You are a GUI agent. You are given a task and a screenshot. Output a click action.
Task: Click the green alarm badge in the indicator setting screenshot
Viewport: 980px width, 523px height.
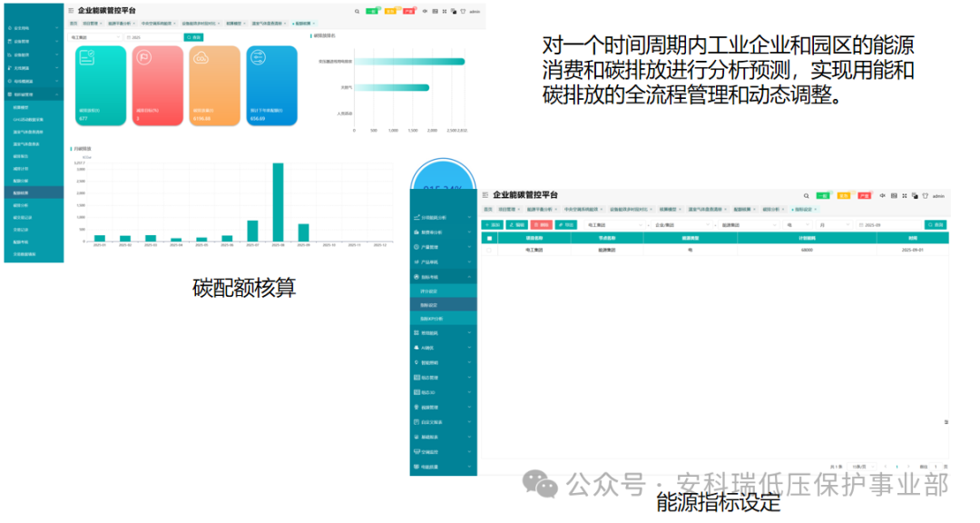[x=824, y=196]
